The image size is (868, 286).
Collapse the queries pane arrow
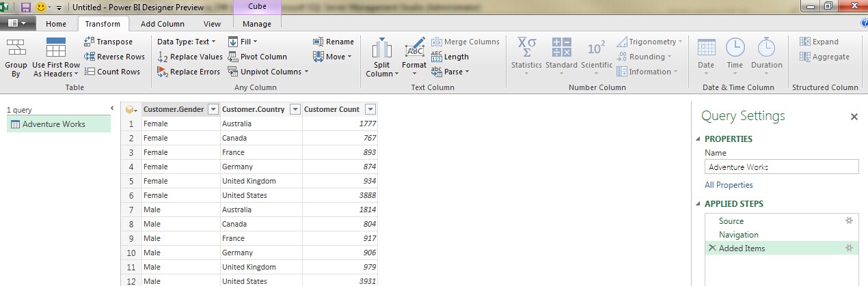(x=112, y=109)
